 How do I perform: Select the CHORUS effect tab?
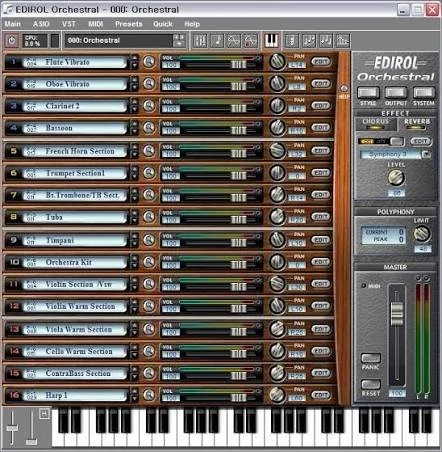(375, 124)
